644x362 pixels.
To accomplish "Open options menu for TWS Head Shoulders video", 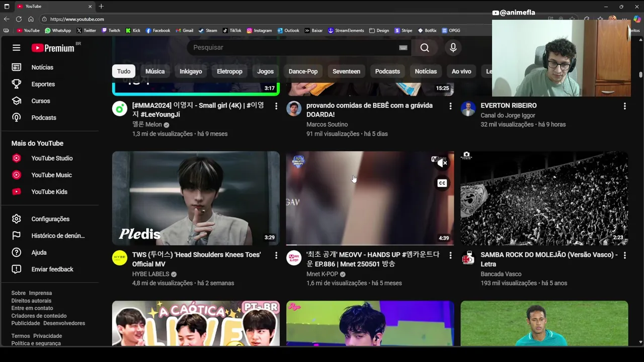I will 276,255.
